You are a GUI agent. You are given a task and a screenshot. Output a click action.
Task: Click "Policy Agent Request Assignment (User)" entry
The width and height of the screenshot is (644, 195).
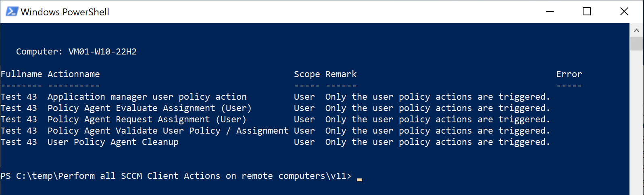click(x=147, y=120)
